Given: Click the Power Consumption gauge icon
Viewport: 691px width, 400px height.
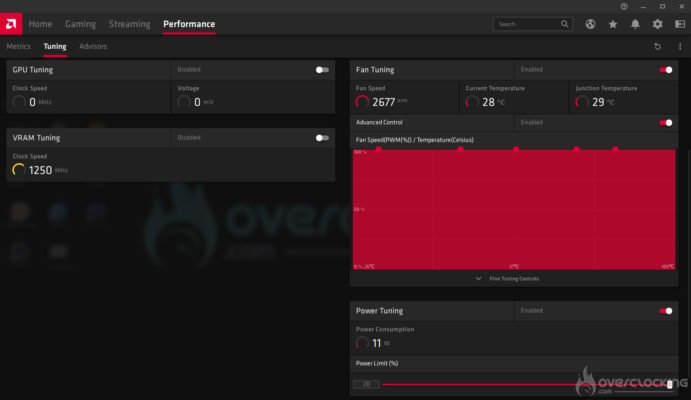Looking at the screenshot, I should (x=362, y=343).
